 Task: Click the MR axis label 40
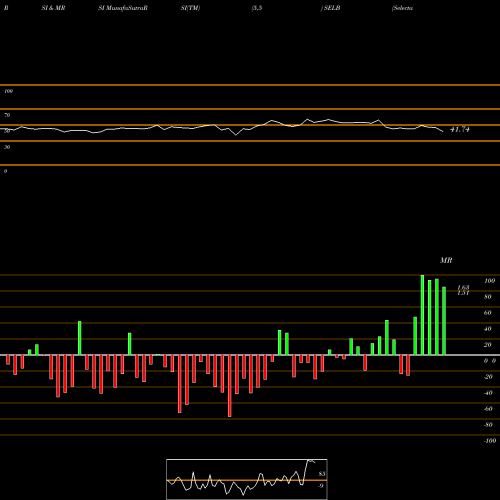pos(488,329)
